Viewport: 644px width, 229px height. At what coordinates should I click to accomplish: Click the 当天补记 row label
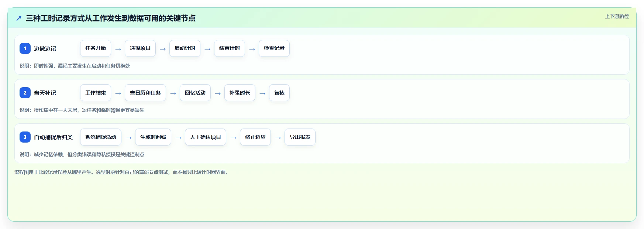pos(45,93)
